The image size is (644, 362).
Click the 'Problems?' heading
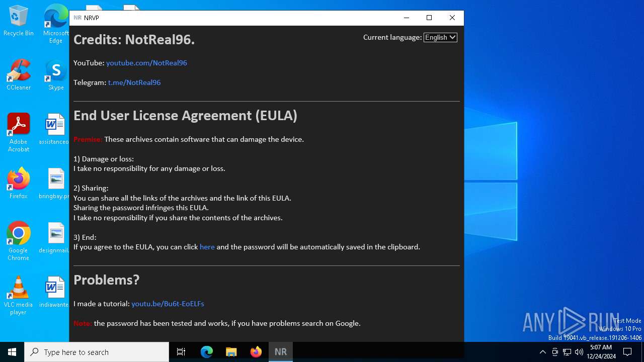(x=107, y=280)
